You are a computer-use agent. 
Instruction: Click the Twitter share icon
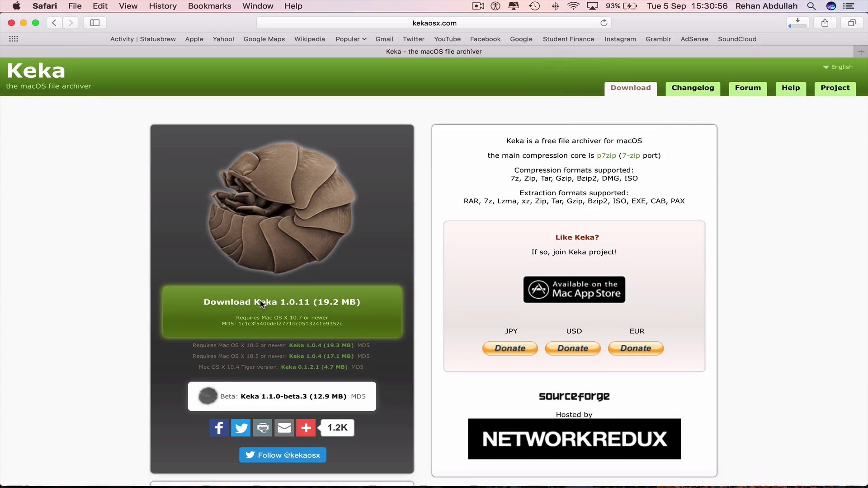tap(241, 427)
